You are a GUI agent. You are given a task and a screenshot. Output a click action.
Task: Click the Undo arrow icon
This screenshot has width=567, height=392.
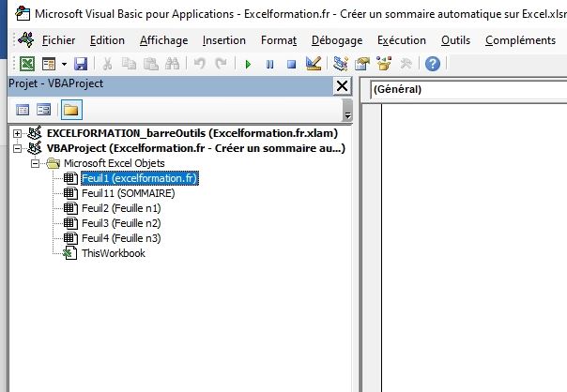click(200, 64)
